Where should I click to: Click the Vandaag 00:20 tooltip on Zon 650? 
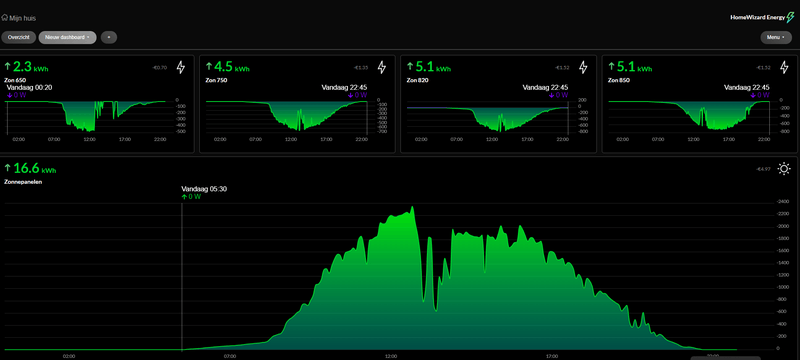coord(29,88)
